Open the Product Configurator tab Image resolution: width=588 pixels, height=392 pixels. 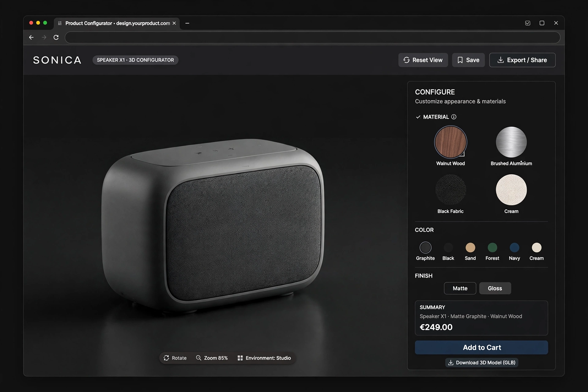[x=117, y=23]
